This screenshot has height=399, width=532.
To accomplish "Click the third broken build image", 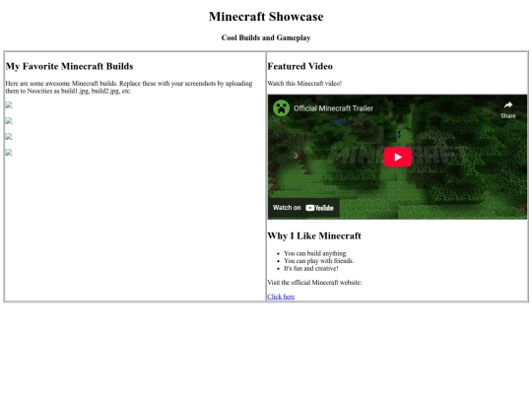I will pyautogui.click(x=9, y=137).
